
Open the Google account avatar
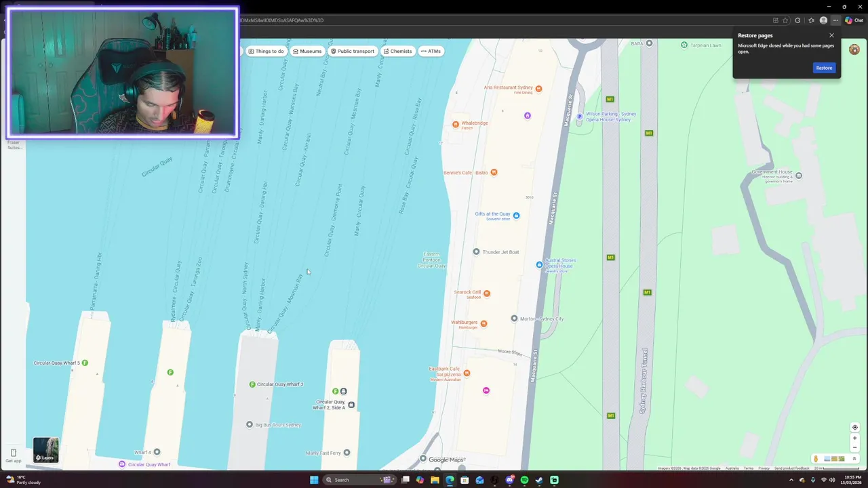[854, 49]
